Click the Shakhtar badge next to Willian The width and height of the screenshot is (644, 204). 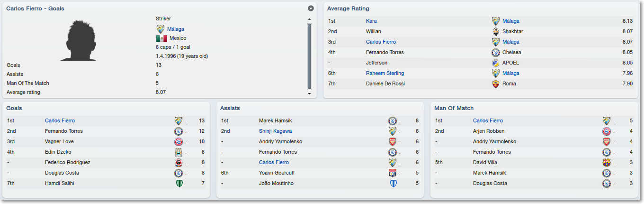tap(496, 31)
